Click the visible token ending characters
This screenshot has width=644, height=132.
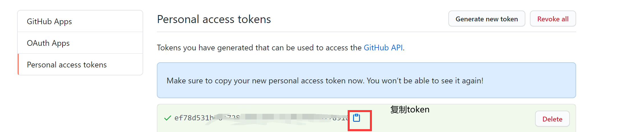click(x=339, y=118)
